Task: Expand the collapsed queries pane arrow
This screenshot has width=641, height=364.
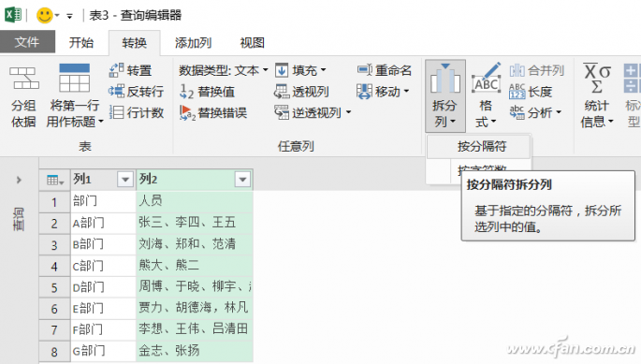Action: click(19, 180)
